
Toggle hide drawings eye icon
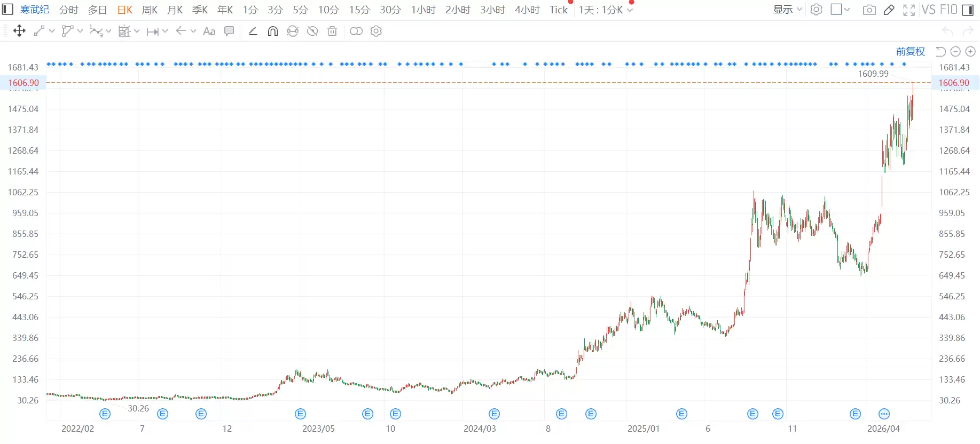tap(312, 31)
